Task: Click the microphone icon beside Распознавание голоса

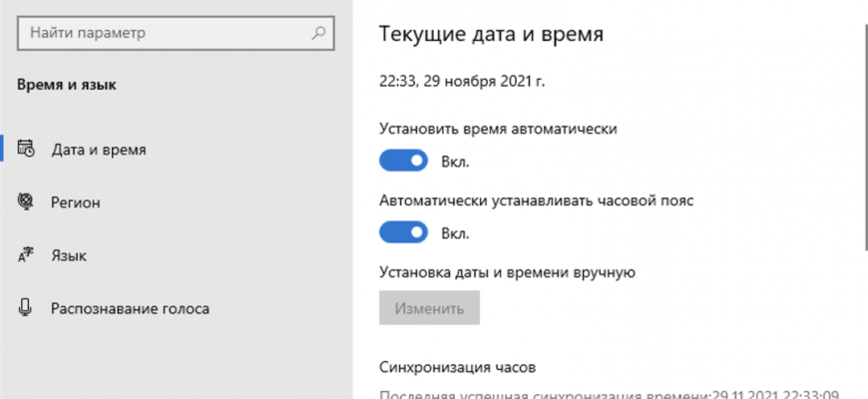Action: [26, 308]
